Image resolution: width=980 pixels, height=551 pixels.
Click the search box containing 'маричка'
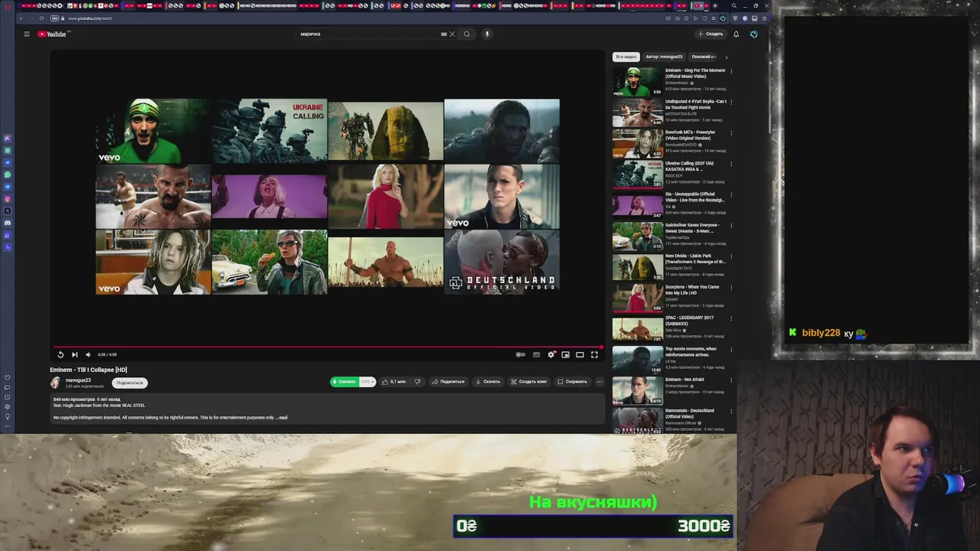(370, 34)
